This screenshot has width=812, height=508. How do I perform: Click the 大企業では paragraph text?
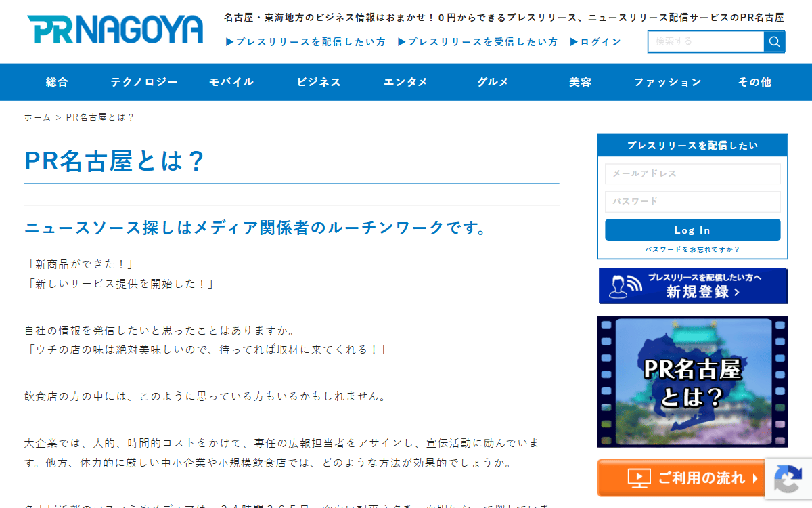pyautogui.click(x=282, y=453)
